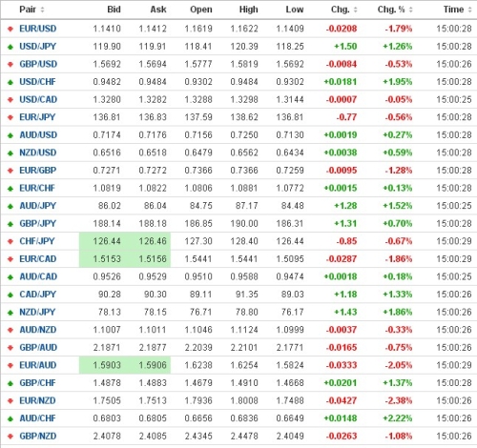
Task: Click the green up arrow next to USD/CHF
Action: tap(10, 82)
